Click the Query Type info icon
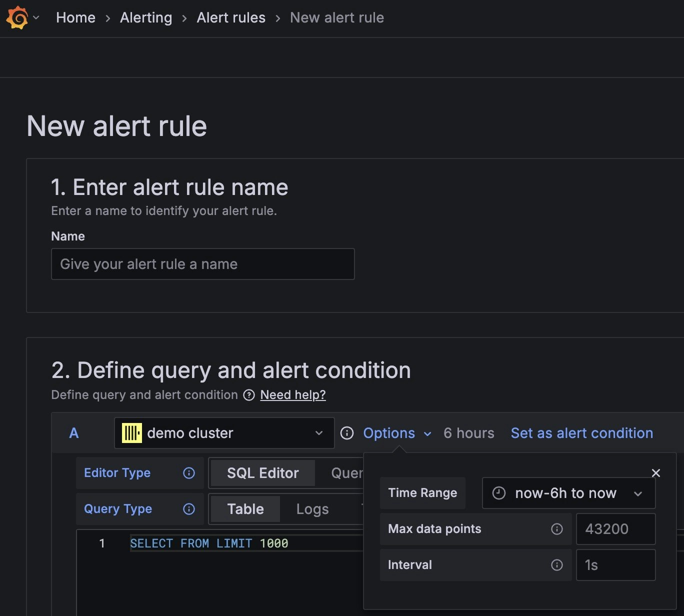The height and width of the screenshot is (616, 684). pyautogui.click(x=189, y=509)
